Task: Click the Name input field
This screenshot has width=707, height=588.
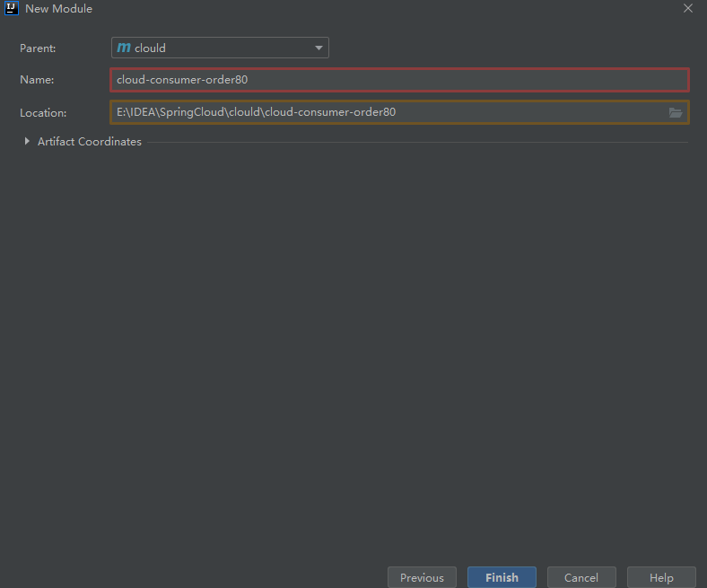Action: click(x=399, y=80)
